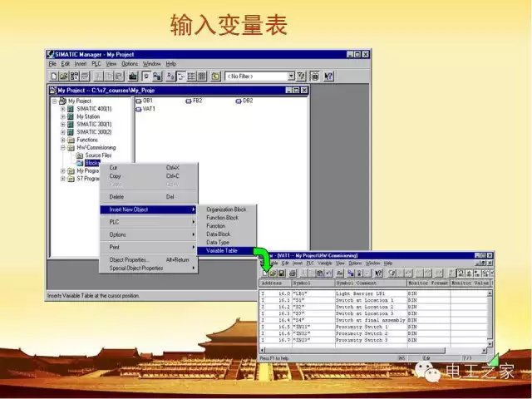Click the context help icon in SIMATIC Manager toolbar

(x=328, y=76)
